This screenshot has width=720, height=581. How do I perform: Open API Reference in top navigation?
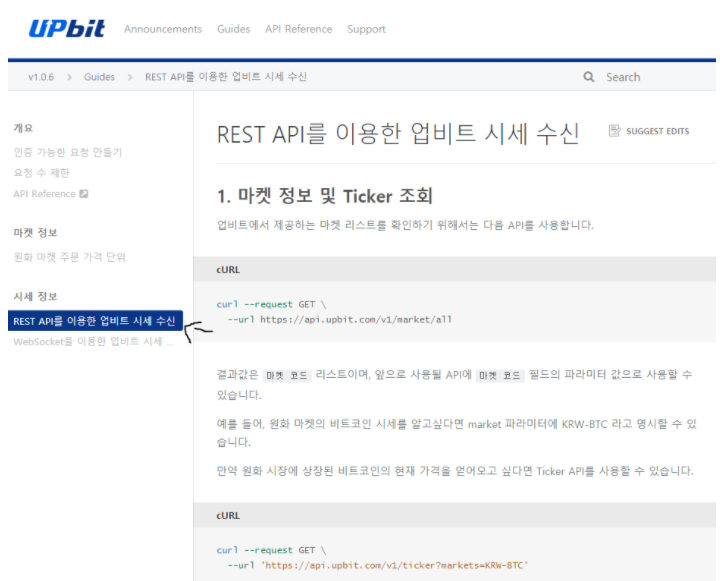[x=298, y=29]
